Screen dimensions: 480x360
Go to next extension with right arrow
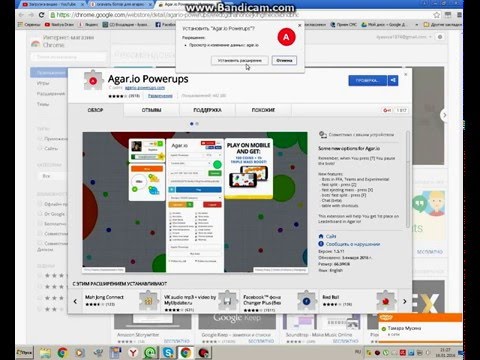click(x=444, y=115)
